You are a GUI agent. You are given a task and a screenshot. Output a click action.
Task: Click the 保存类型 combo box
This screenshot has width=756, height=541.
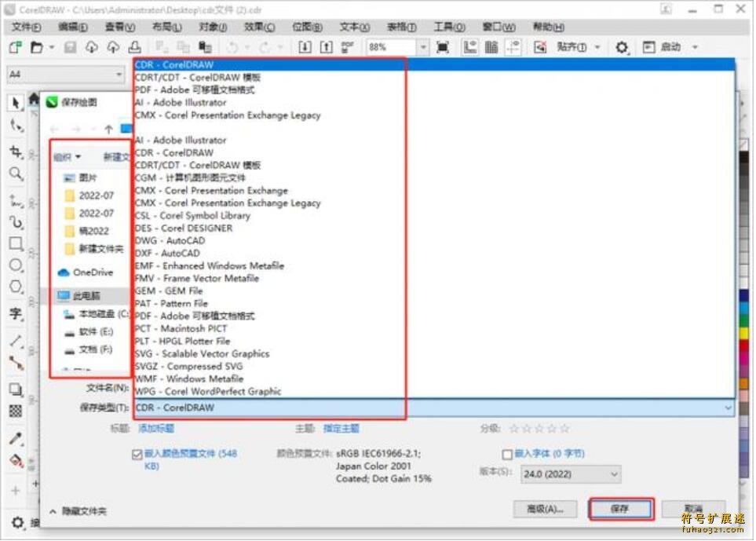coord(434,408)
